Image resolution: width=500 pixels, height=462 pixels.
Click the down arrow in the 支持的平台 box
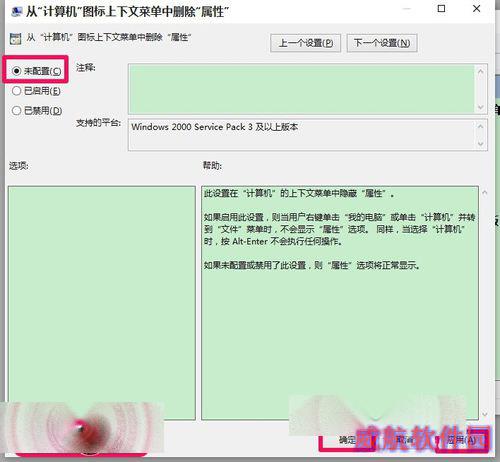[480, 144]
